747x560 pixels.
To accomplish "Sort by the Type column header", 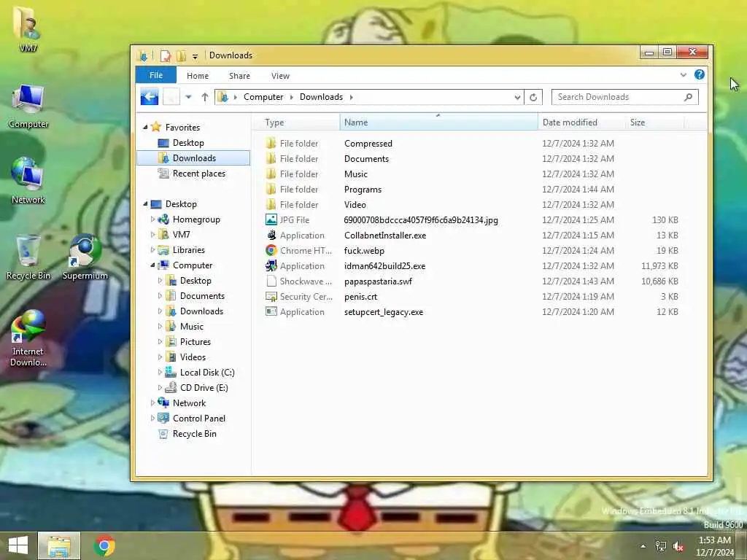I will pyautogui.click(x=295, y=122).
